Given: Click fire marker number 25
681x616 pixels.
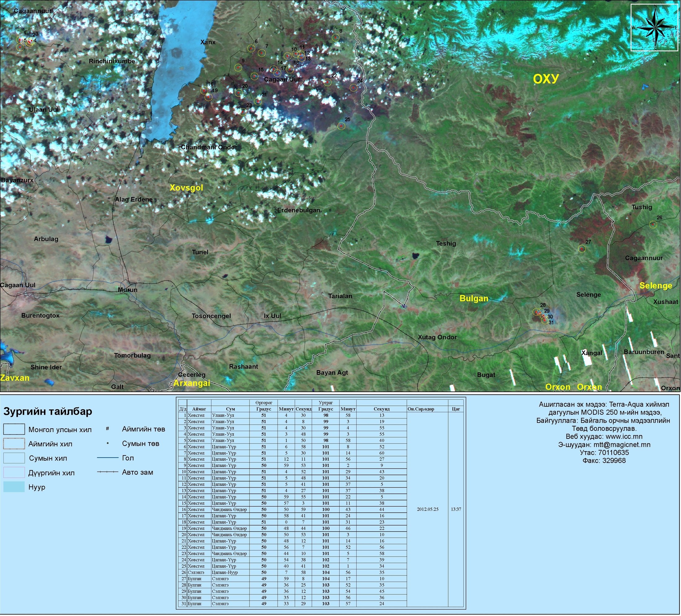Looking at the screenshot, I should (341, 126).
